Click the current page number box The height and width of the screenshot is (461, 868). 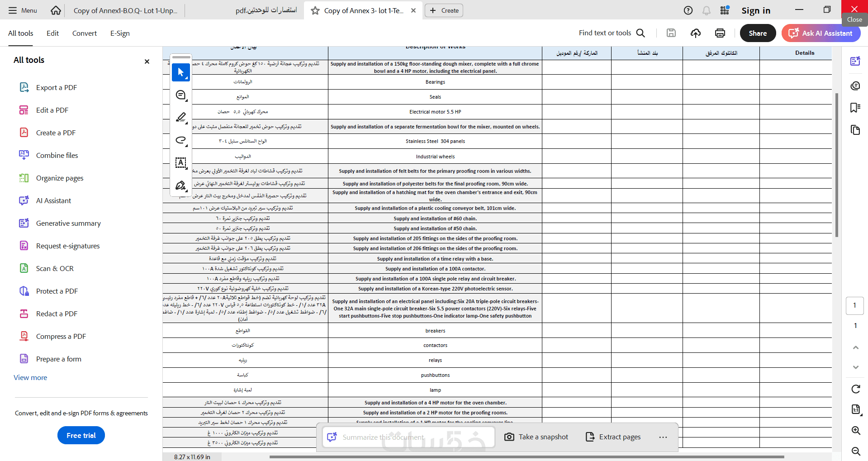tap(855, 305)
